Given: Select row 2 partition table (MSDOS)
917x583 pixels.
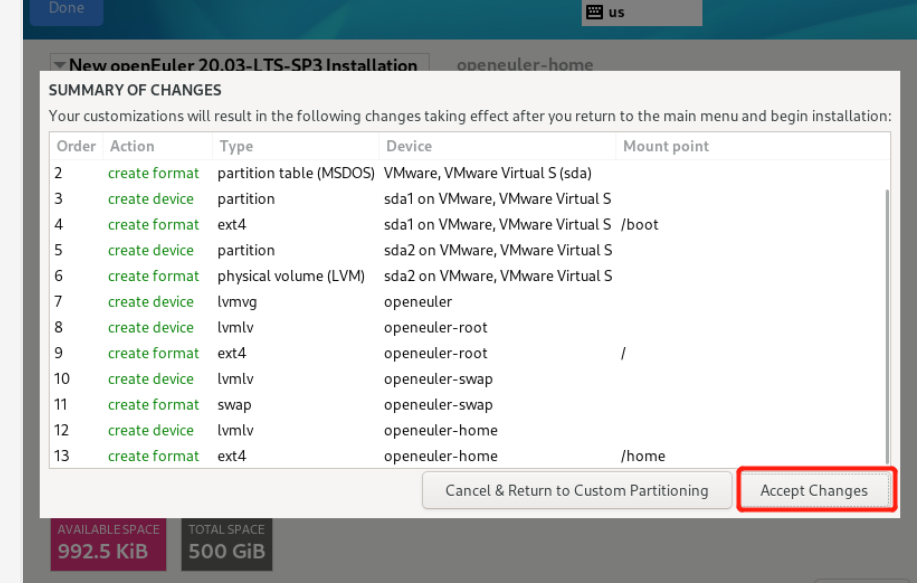Looking at the screenshot, I should [468, 173].
